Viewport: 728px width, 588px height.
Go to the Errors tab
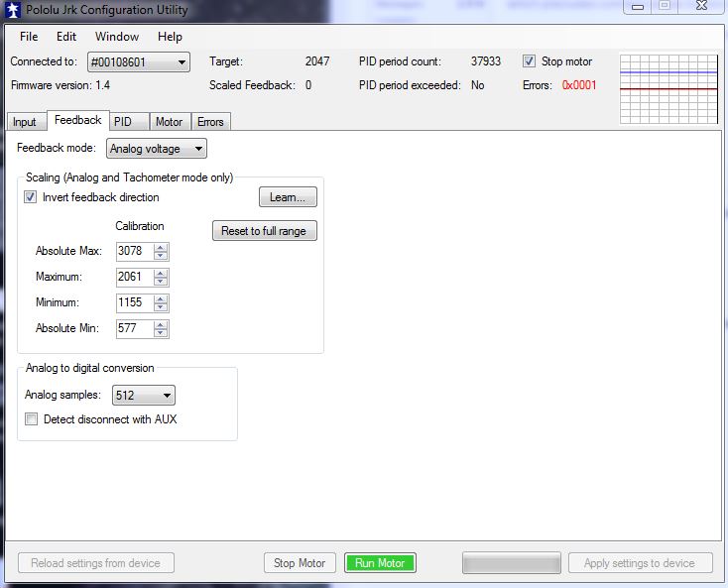coord(210,122)
